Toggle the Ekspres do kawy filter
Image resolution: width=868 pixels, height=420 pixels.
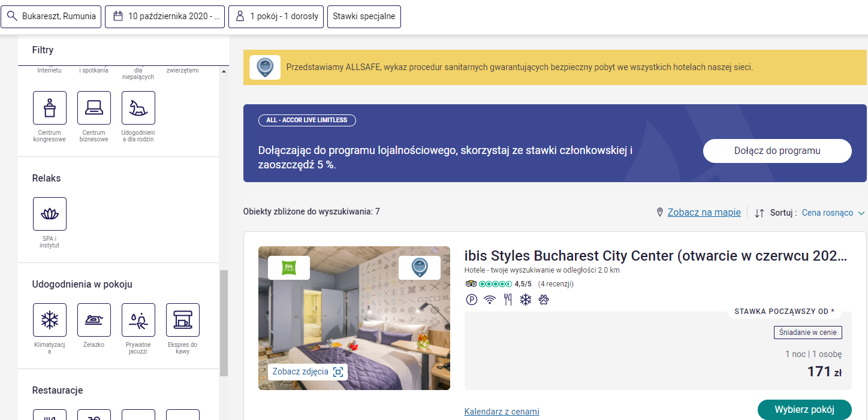183,320
